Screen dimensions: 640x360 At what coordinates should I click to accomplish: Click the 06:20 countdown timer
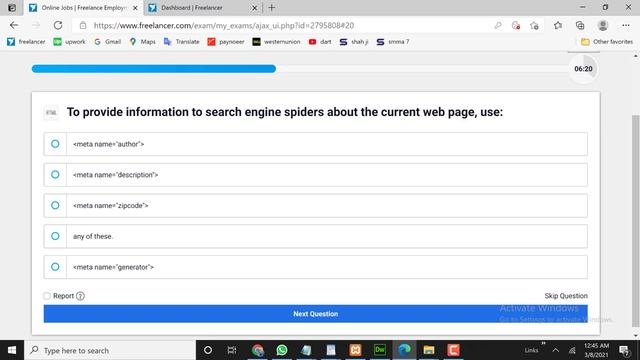click(583, 69)
